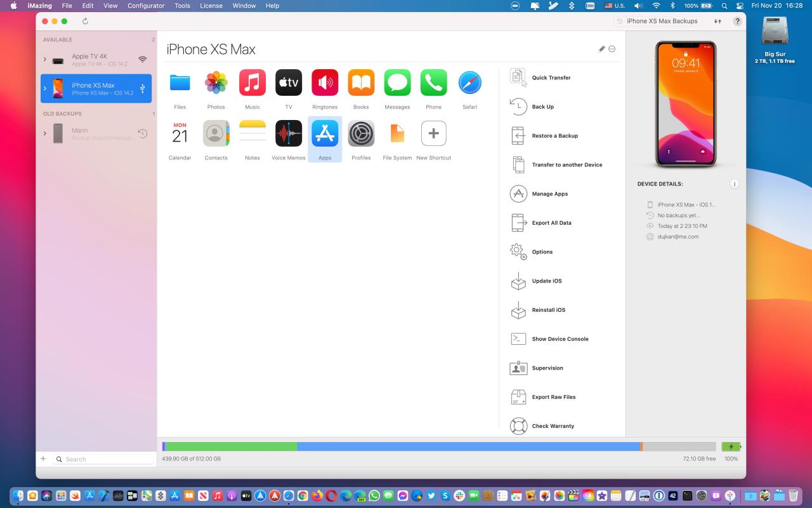Screen dimensions: 812x508
Task: Open the Photos section
Action: 216,83
